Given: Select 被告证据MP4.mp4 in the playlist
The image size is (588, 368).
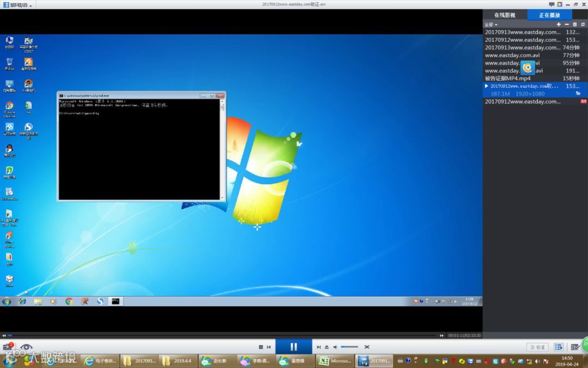Looking at the screenshot, I should 535,78.
